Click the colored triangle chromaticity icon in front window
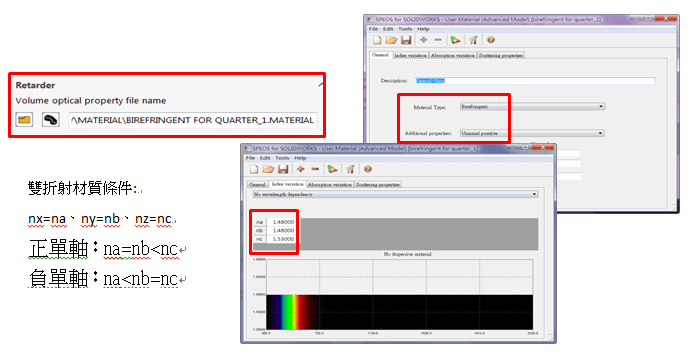 coord(332,169)
